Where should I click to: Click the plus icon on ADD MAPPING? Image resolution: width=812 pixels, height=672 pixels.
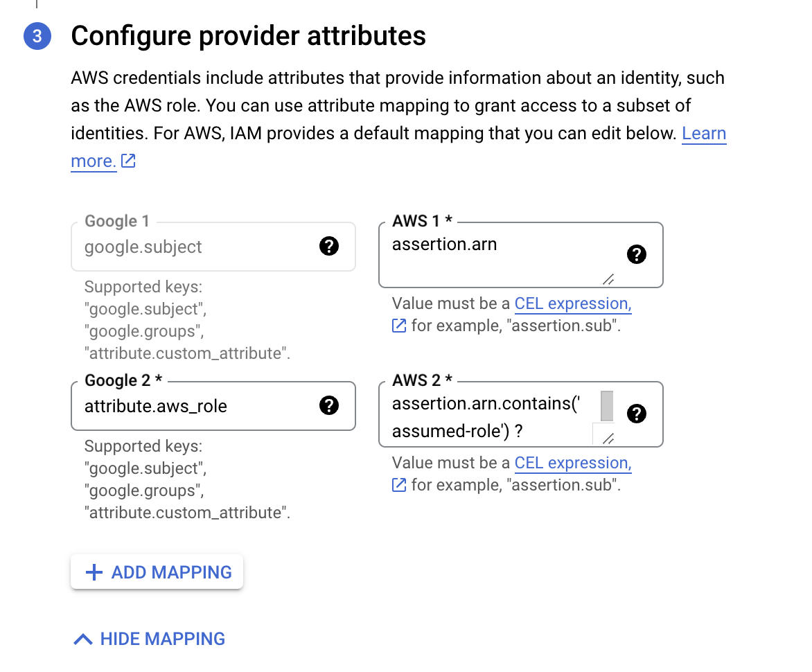click(x=93, y=572)
